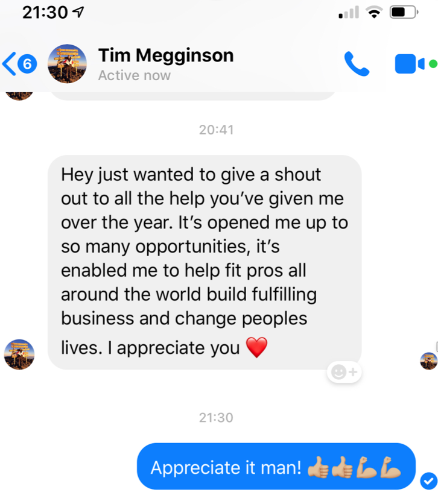Start a video call with camera icon
Screen dimensions: 438x504
[410, 64]
